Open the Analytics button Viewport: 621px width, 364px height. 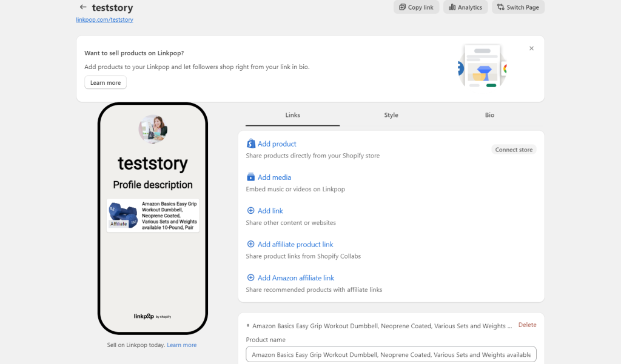[x=465, y=7]
